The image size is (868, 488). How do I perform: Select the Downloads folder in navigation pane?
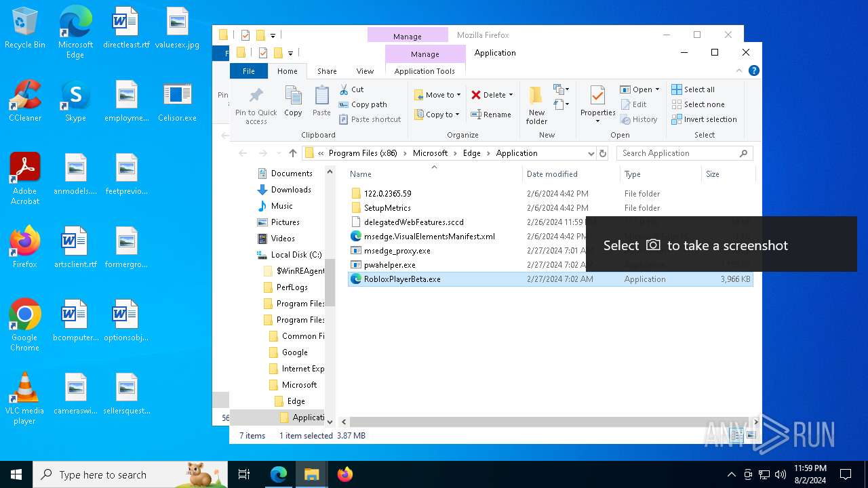291,190
